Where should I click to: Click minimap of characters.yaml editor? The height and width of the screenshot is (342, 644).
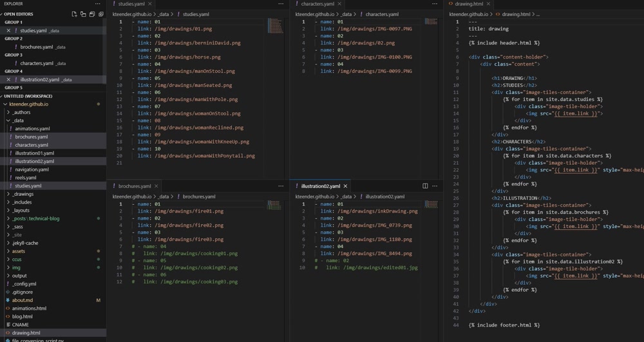[431, 21]
